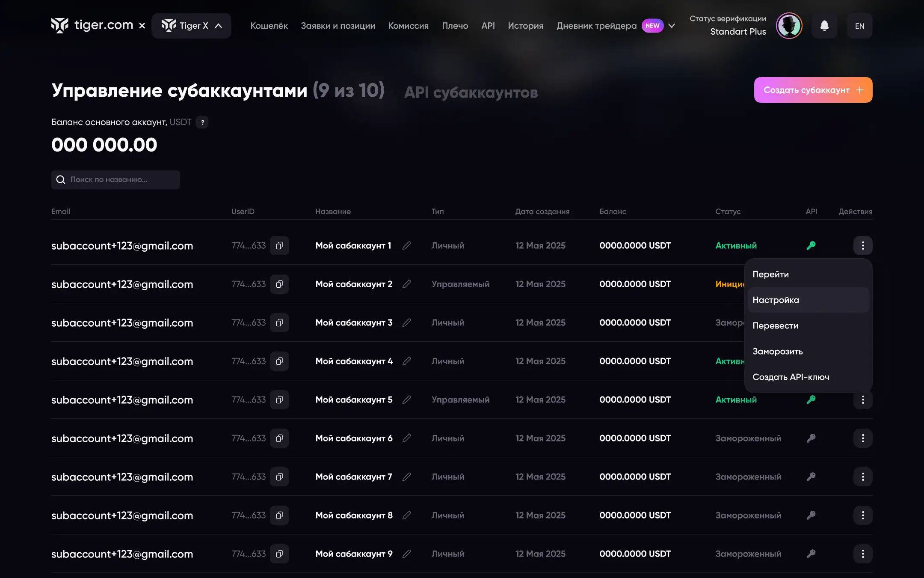
Task: Click the notification bell icon
Action: coord(824,26)
